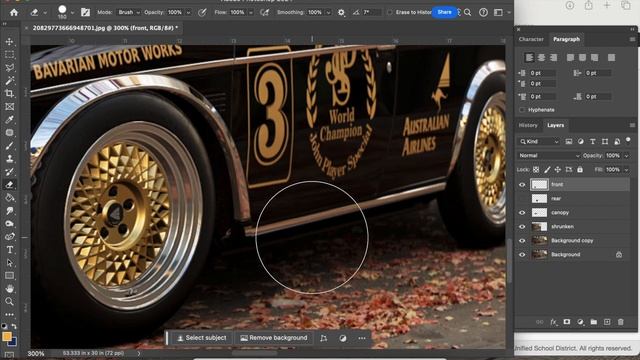This screenshot has width=640, height=360.
Task: Switch to the History tab
Action: pyautogui.click(x=528, y=125)
